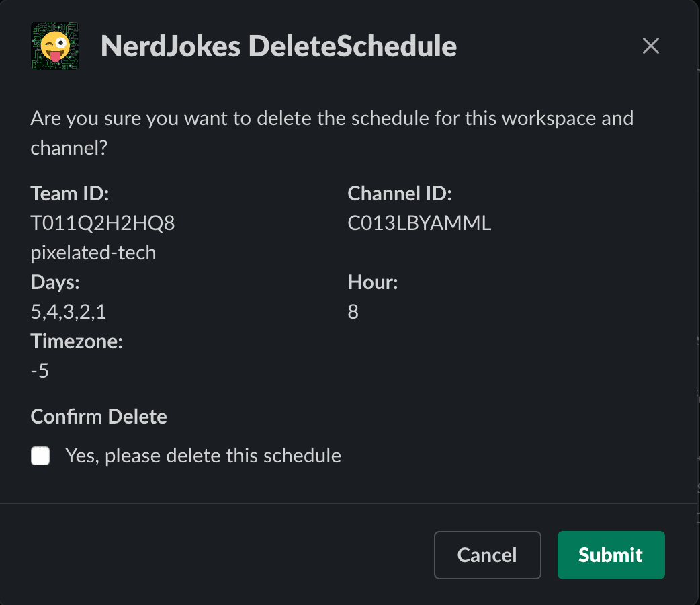This screenshot has height=605, width=700.
Task: Click the Team ID value T011Q2H2HQ8
Action: tap(102, 223)
